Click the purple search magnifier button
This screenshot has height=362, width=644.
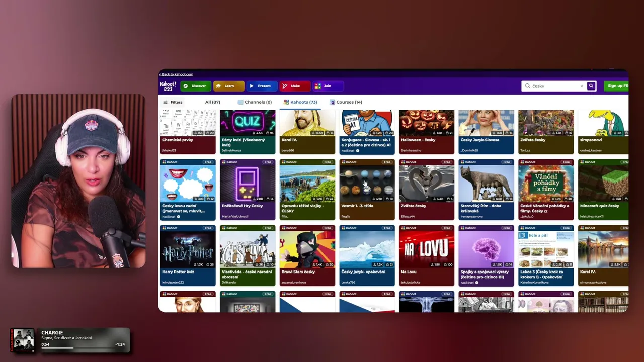click(591, 86)
